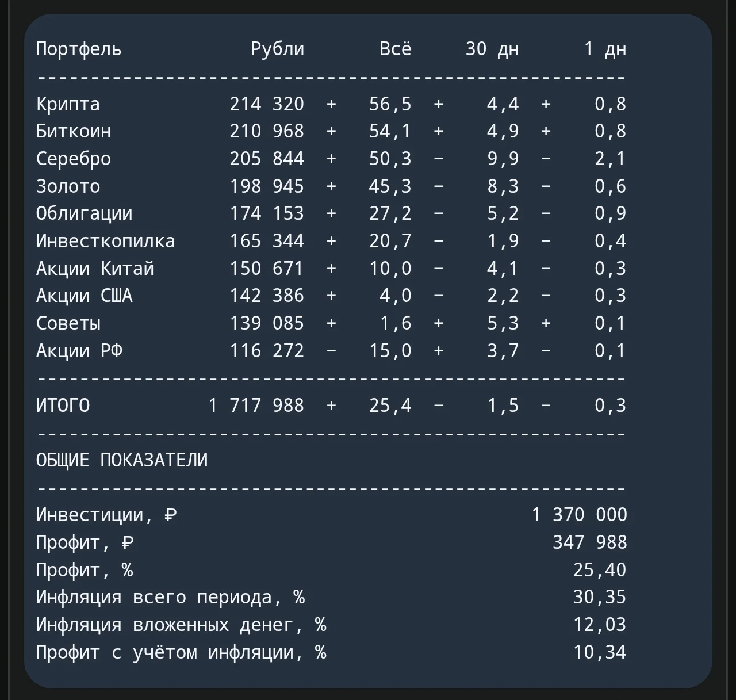Click the 'Рубли' column header

[278, 49]
